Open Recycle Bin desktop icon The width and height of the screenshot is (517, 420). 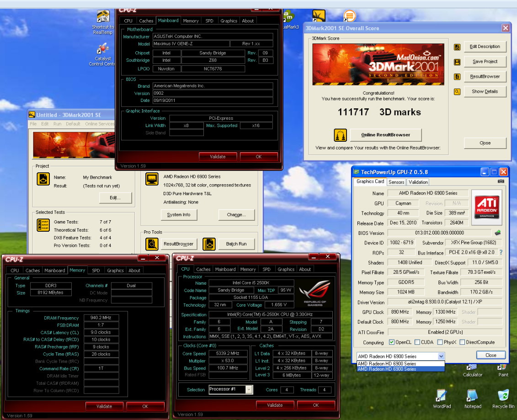click(x=503, y=399)
